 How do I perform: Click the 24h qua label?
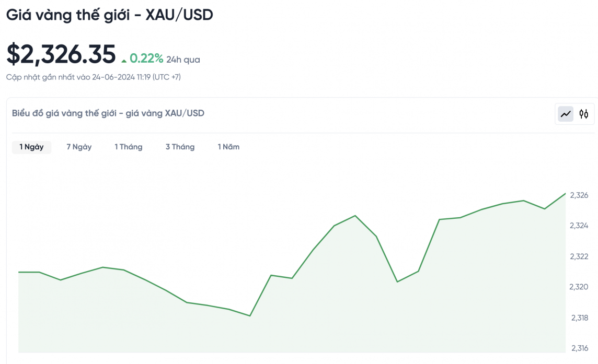coord(183,60)
